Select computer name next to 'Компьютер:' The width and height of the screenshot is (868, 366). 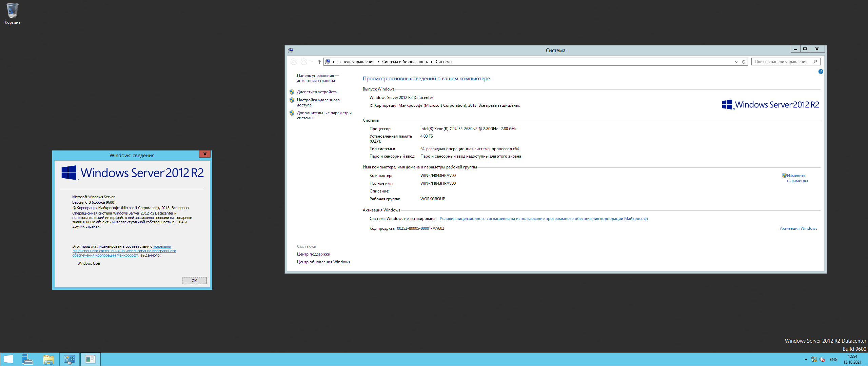[438, 176]
